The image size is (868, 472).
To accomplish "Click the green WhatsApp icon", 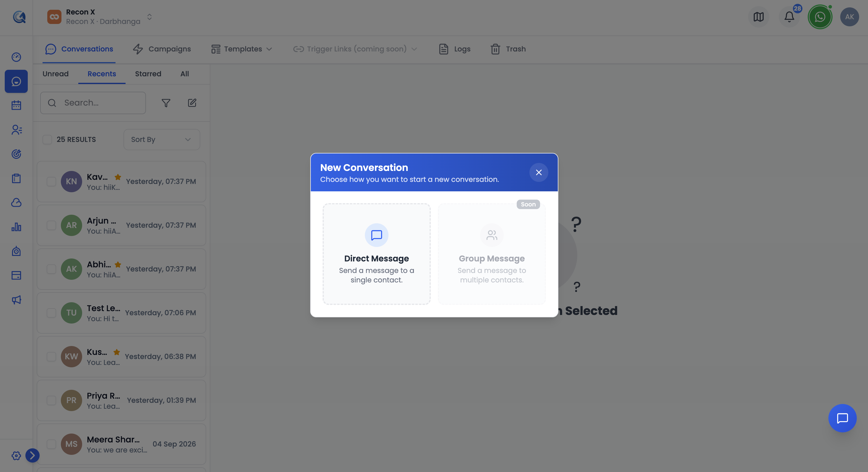I will 820,17.
